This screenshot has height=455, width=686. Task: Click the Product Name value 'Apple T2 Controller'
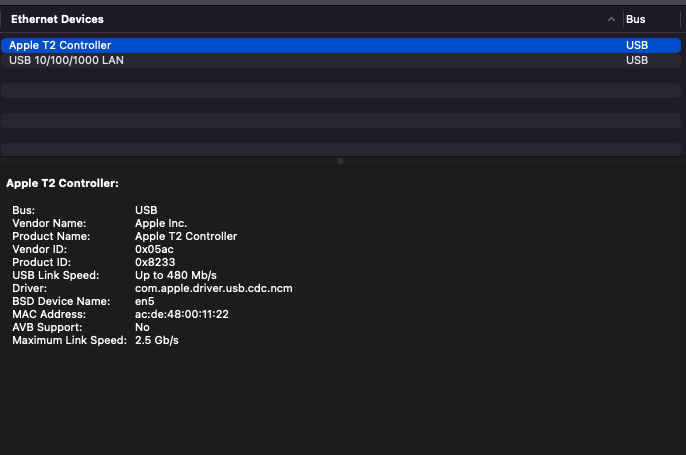coord(186,236)
